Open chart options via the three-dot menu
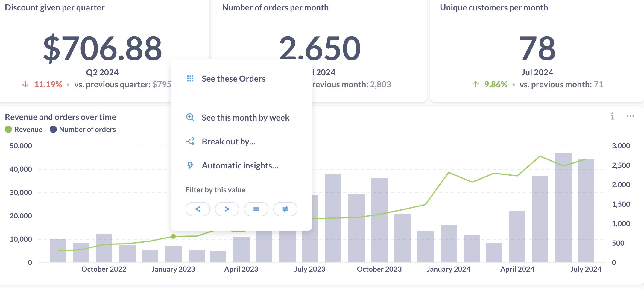The width and height of the screenshot is (644, 289). point(630,116)
